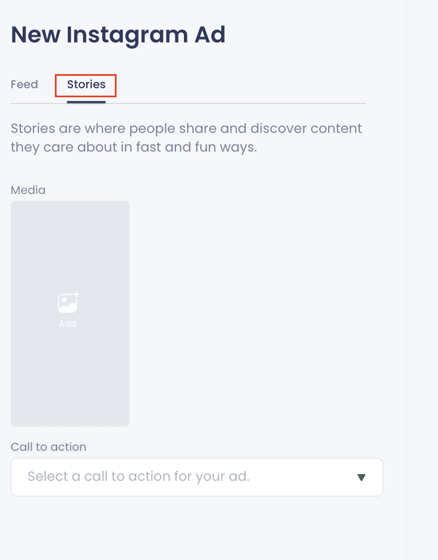Image resolution: width=438 pixels, height=560 pixels.
Task: Click the "New Instagram Ad" heading
Action: pyautogui.click(x=118, y=35)
